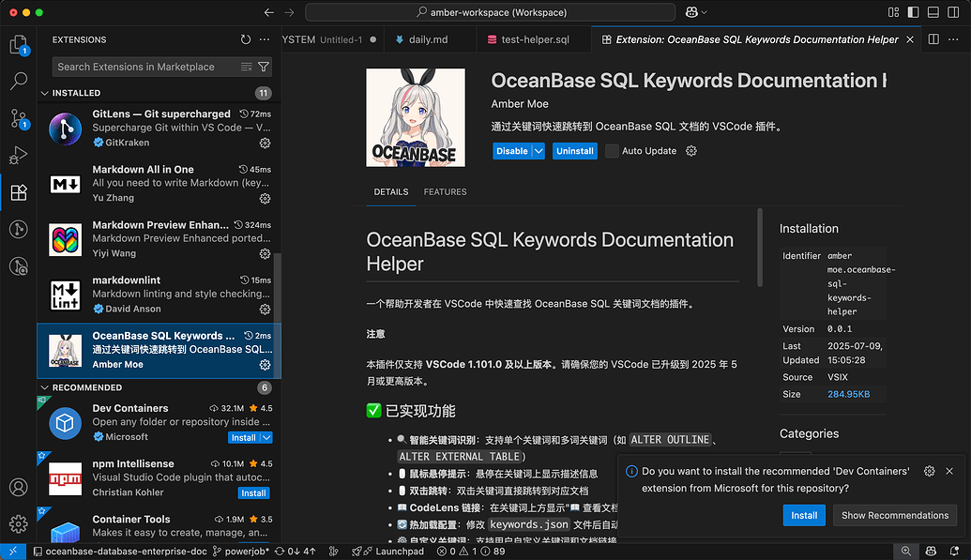Open the Explorer view in activity bar
Screen dimensions: 971x560
18,44
